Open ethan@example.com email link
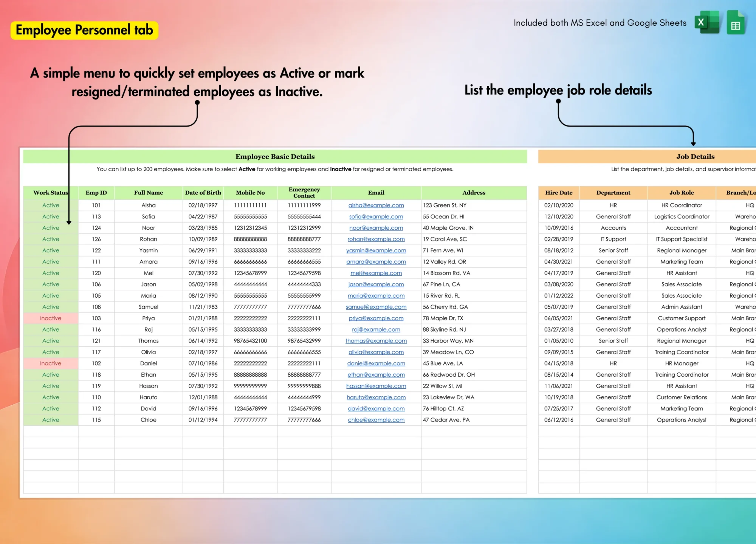 click(376, 375)
